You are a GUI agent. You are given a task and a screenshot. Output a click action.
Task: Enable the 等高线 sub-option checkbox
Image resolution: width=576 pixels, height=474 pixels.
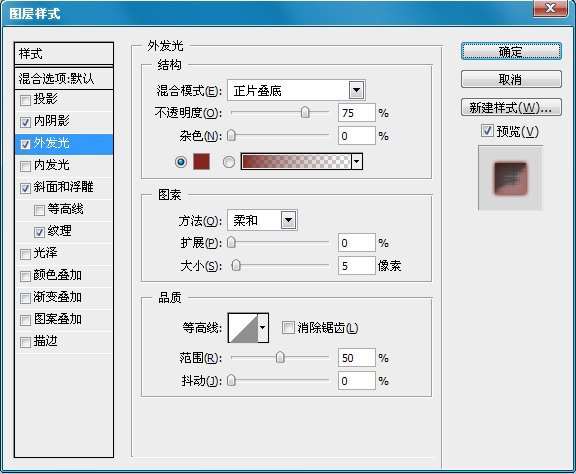pyautogui.click(x=39, y=210)
